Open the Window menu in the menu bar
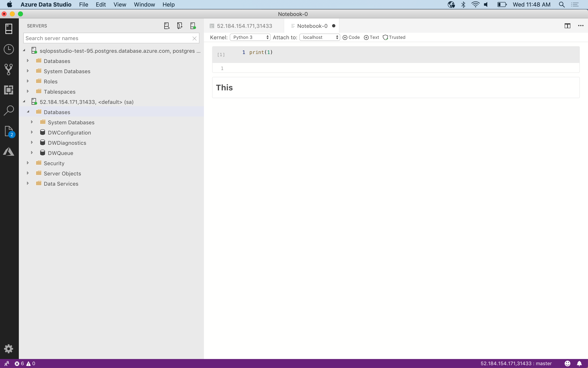Image resolution: width=588 pixels, height=368 pixels. (x=144, y=5)
